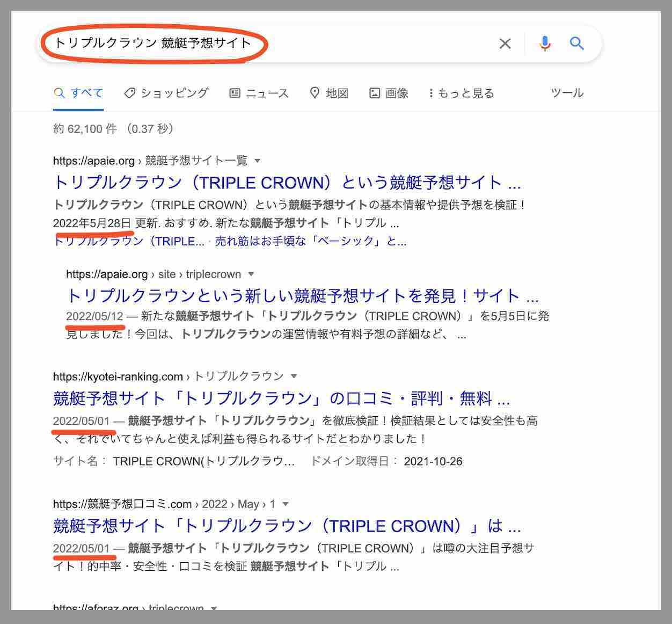Start voice search with the microphone icon
Viewport: 672px width, 624px height.
click(x=545, y=43)
